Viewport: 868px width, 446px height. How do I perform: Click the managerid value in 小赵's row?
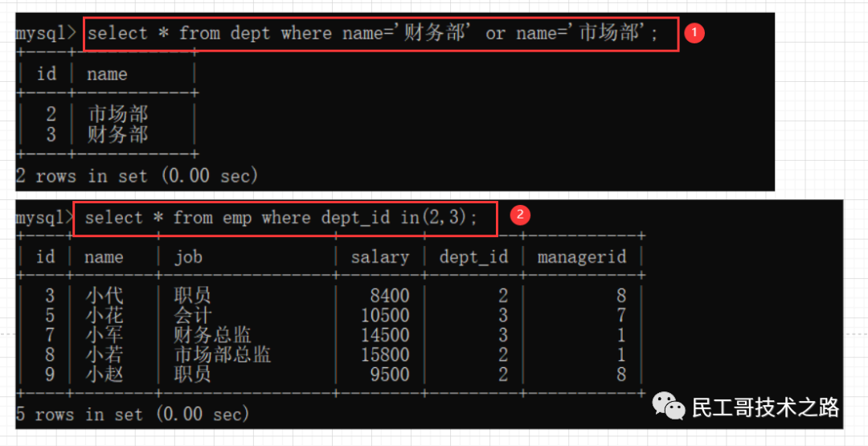tap(621, 374)
